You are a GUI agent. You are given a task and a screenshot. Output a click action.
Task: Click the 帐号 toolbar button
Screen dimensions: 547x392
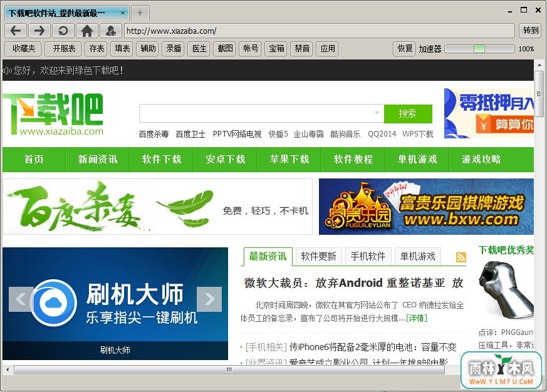[251, 48]
